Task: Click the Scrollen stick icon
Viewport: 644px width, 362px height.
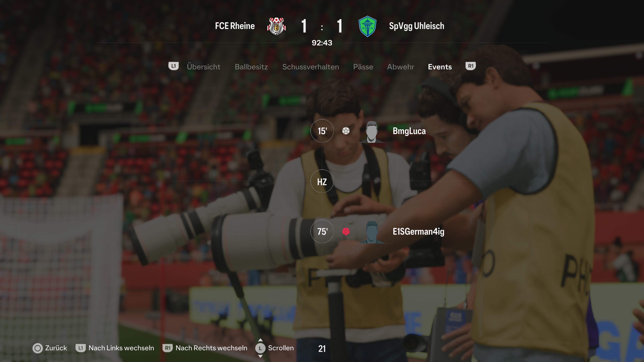Action: coord(260,348)
